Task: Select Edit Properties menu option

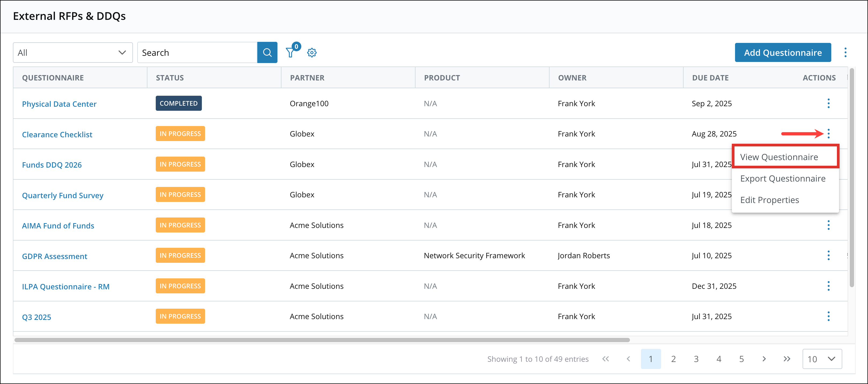Action: point(770,200)
